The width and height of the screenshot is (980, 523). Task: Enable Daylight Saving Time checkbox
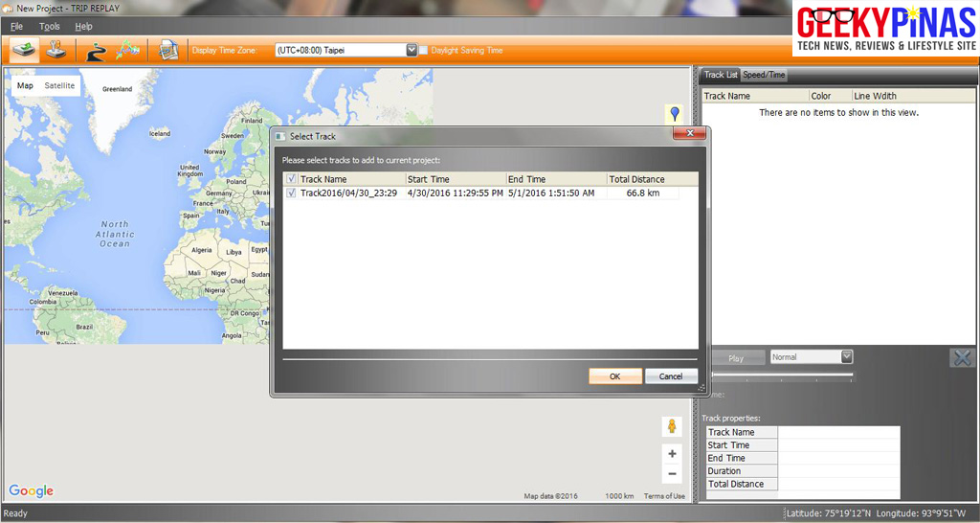point(423,50)
